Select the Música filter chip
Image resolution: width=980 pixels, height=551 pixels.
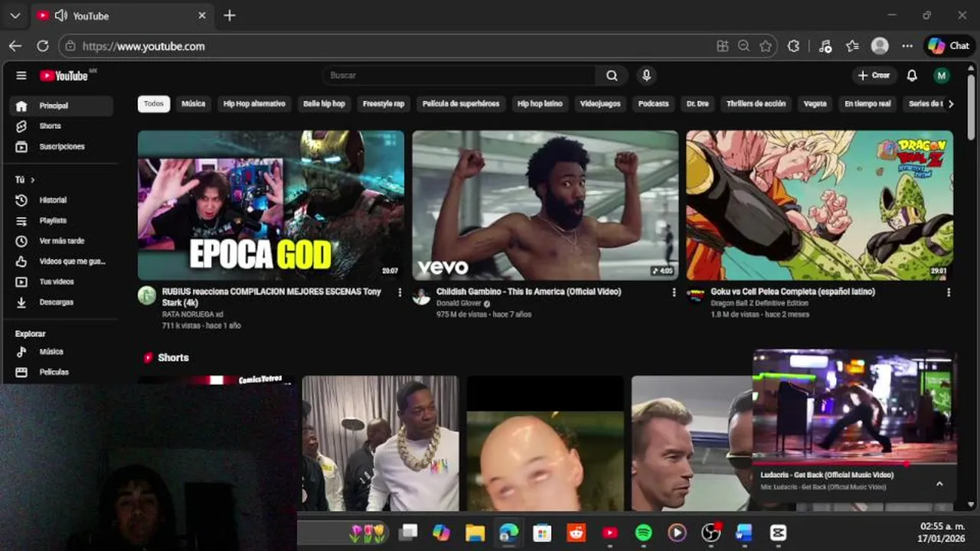point(193,104)
